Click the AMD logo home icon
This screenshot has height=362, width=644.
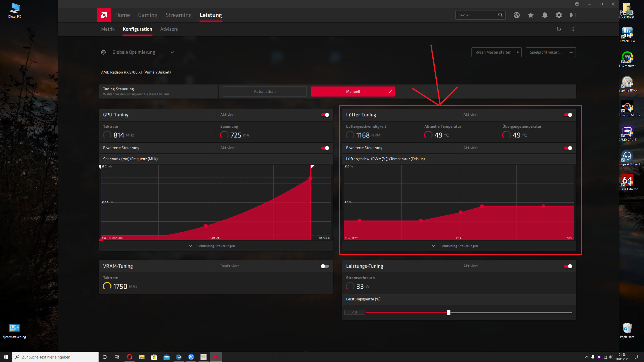click(104, 15)
